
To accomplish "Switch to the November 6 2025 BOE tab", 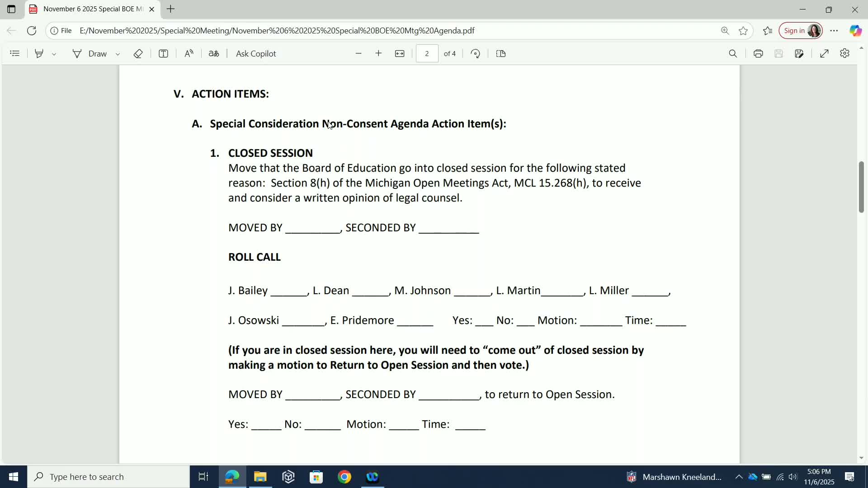I will (x=90, y=9).
